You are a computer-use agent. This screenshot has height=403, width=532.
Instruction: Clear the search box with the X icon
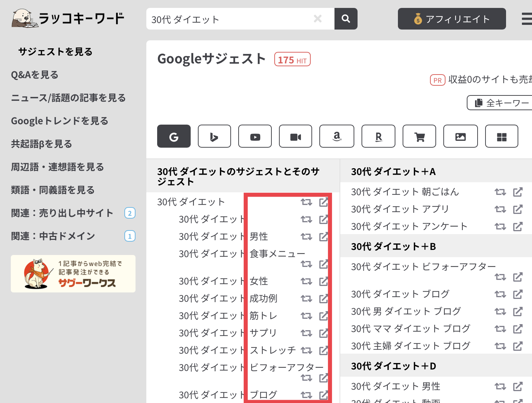click(x=318, y=19)
